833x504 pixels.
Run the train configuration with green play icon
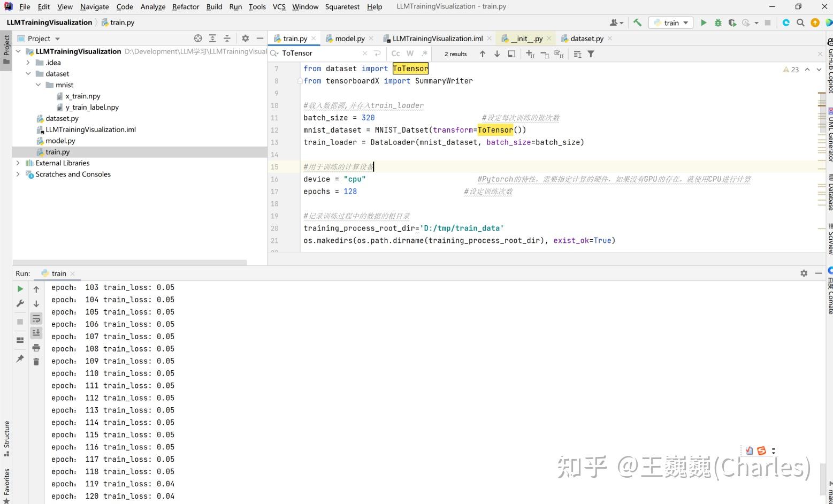pyautogui.click(x=704, y=22)
